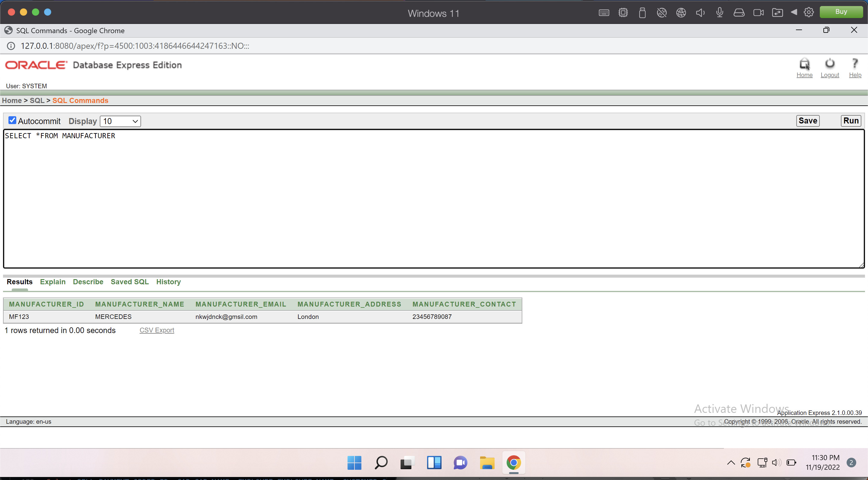Click the CSV Export link
The width and height of the screenshot is (868, 480).
[157, 330]
